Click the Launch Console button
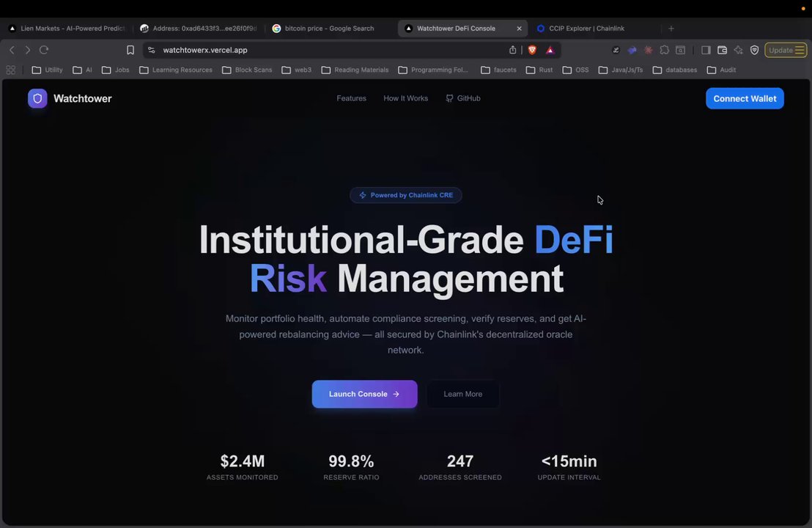 [x=364, y=394]
